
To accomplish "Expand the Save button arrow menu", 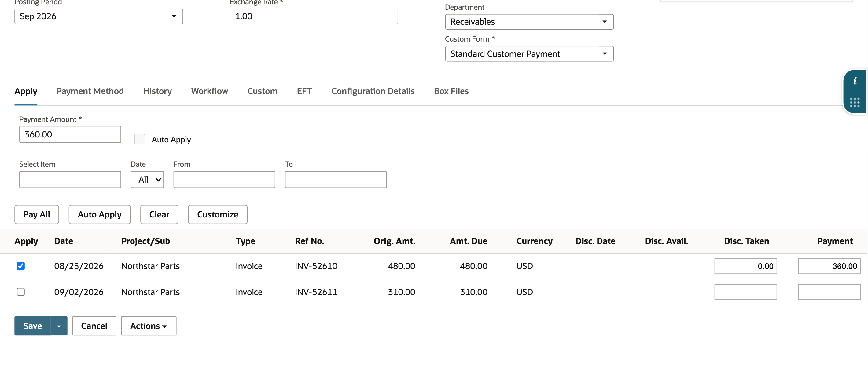I will click(x=59, y=326).
